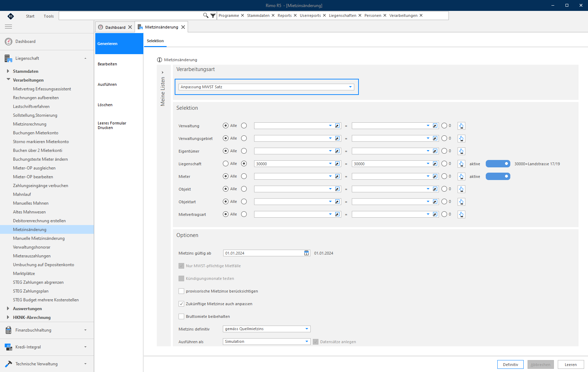Toggle the aktive switch in Mieter row

498,177
